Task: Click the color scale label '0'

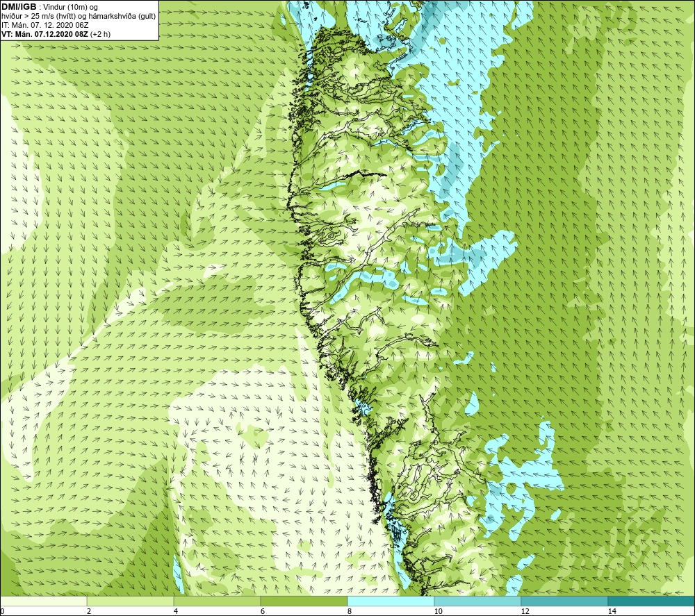Action: (x=3, y=611)
